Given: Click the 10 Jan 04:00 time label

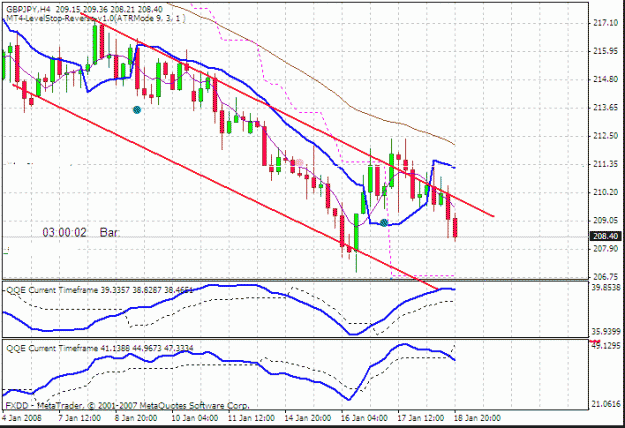Looking at the screenshot, I should (195, 418).
